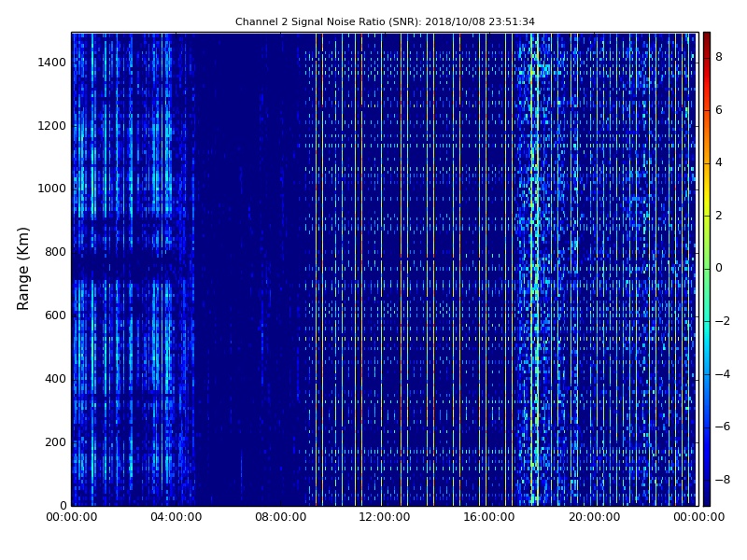Click the x-axis tick label 12:00:00

pos(385,517)
